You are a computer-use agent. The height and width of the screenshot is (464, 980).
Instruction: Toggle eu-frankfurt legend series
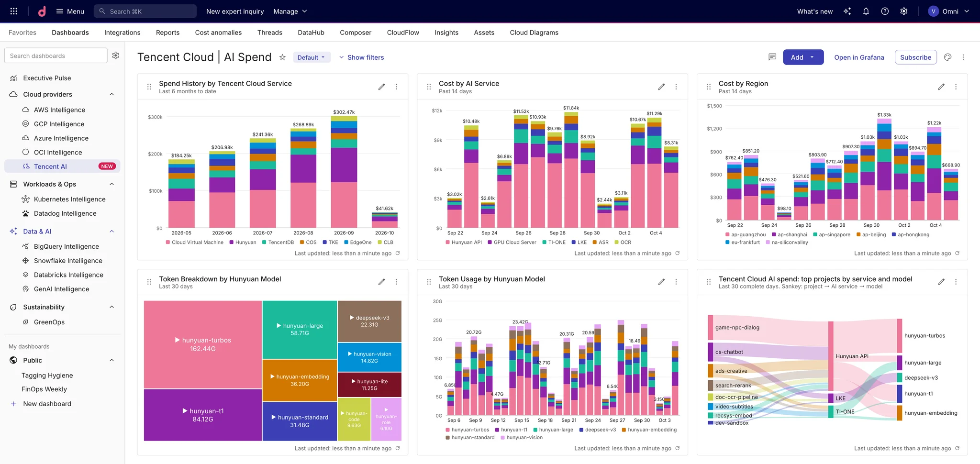click(x=743, y=243)
